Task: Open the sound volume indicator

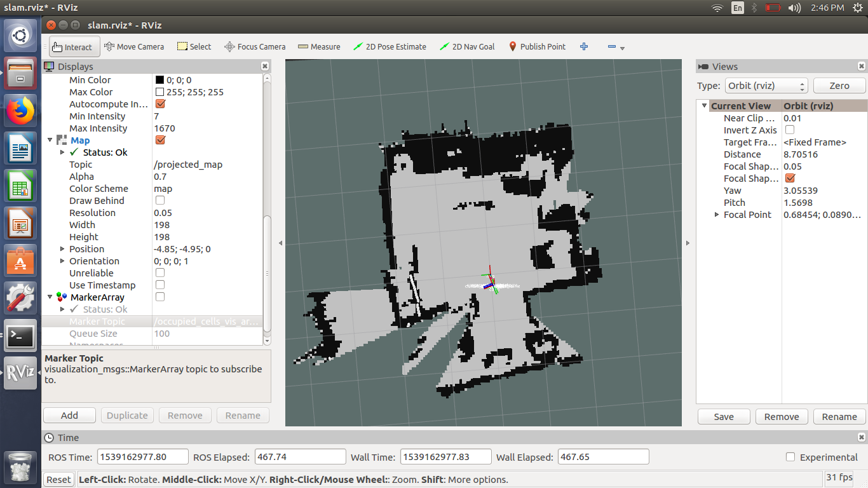Action: 794,8
